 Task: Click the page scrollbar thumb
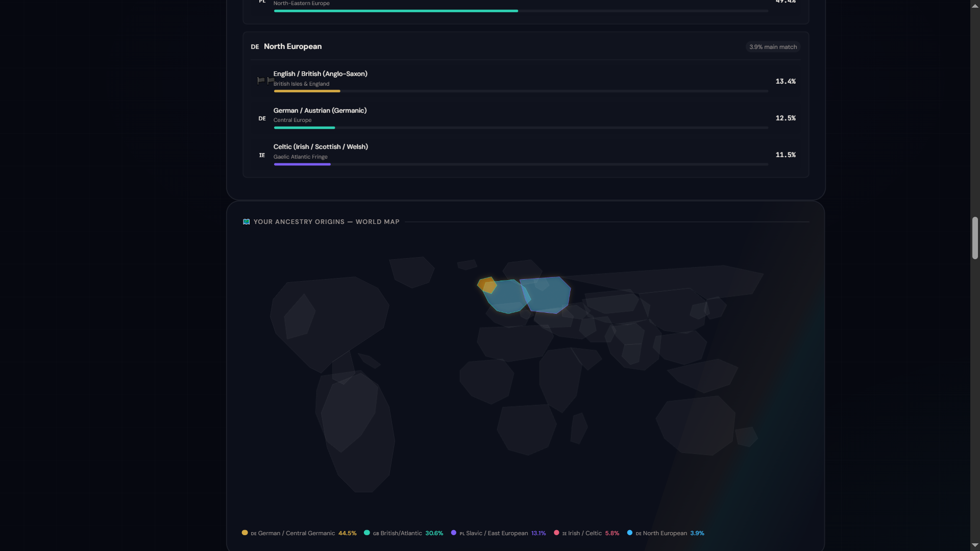tap(975, 238)
